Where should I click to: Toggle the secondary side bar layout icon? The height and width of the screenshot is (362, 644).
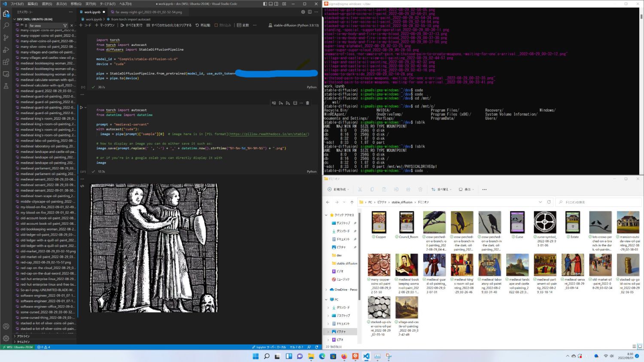point(276,4)
